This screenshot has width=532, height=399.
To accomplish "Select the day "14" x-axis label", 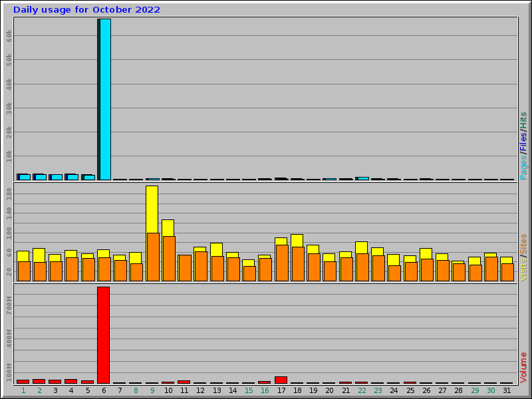I will pos(233,390).
